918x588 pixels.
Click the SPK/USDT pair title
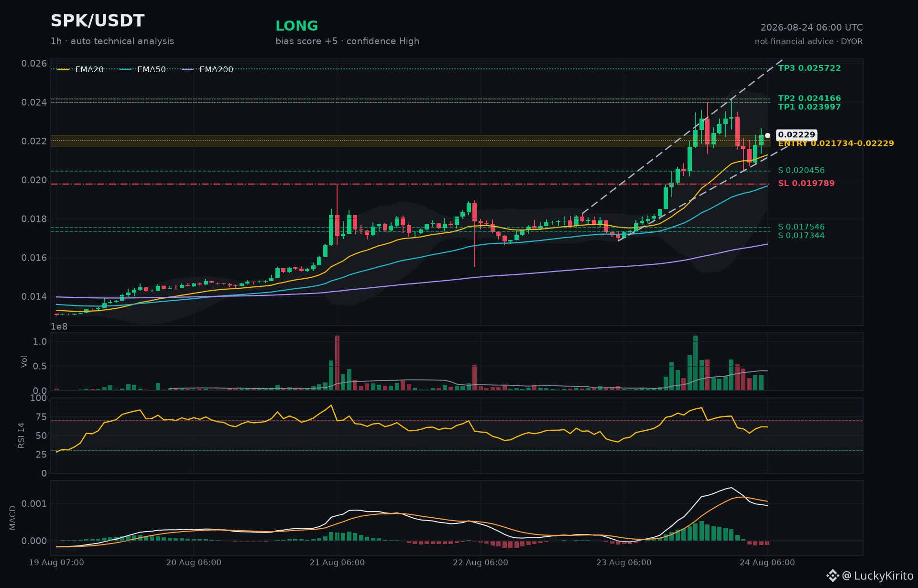(98, 21)
